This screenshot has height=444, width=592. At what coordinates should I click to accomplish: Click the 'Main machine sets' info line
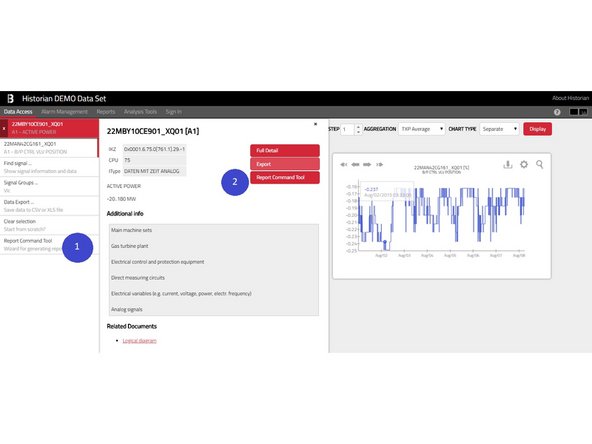pos(131,230)
